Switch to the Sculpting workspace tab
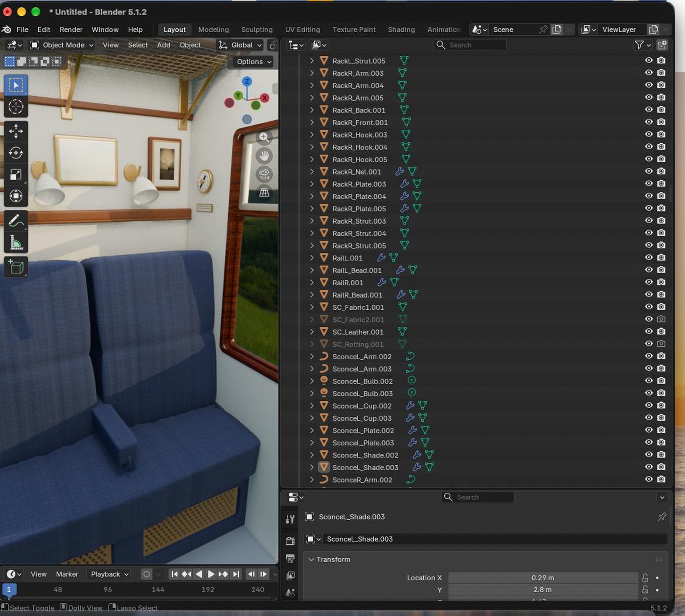685x616 pixels. tap(257, 29)
